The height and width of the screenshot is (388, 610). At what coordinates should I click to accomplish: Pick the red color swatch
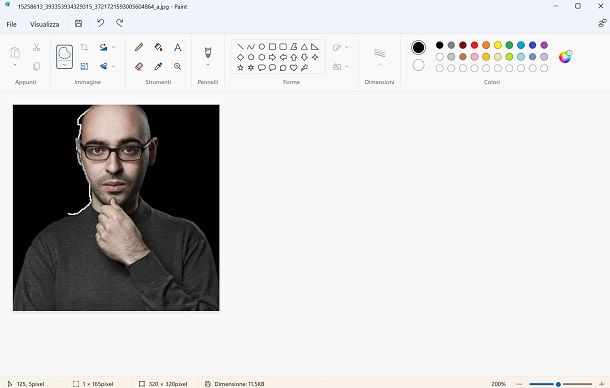pos(474,45)
